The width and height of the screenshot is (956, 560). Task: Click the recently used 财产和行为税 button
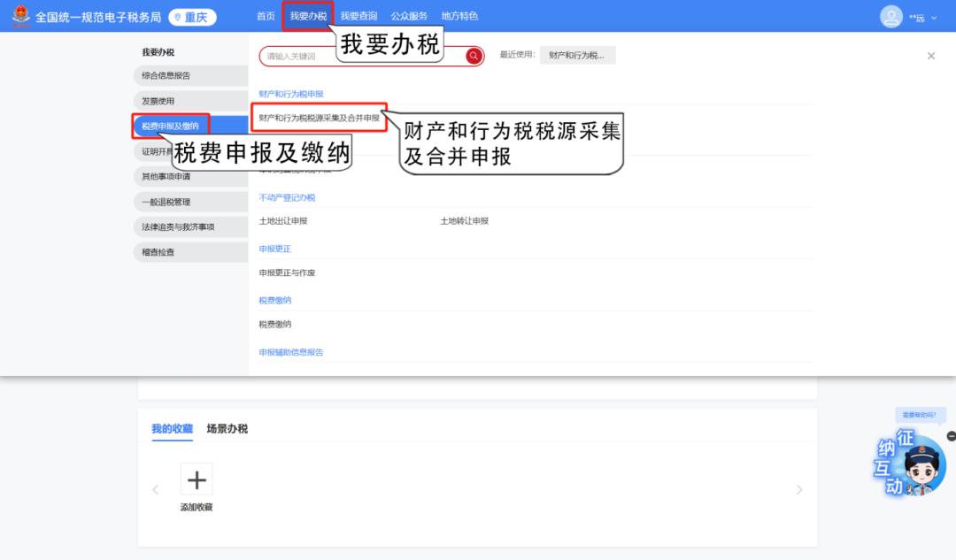(x=577, y=55)
